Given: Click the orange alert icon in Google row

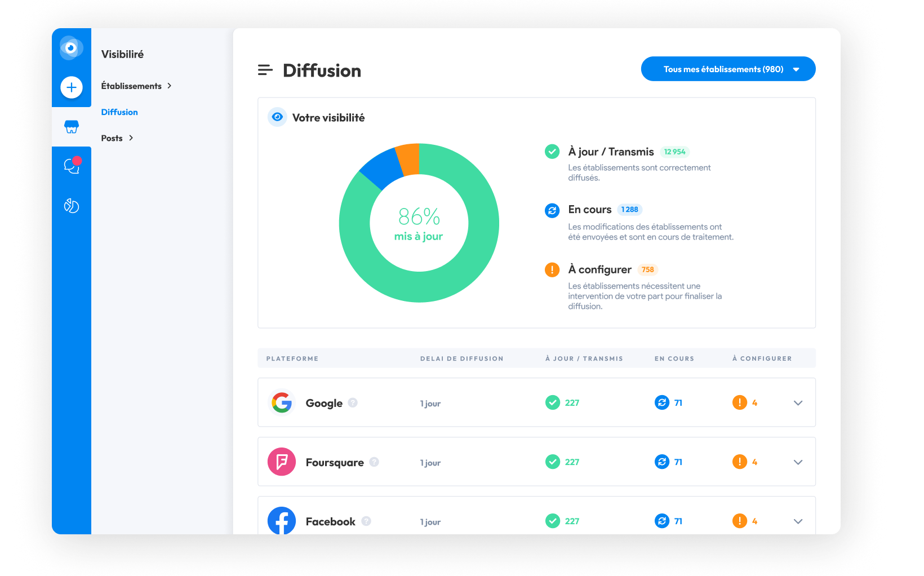Looking at the screenshot, I should 740,402.
